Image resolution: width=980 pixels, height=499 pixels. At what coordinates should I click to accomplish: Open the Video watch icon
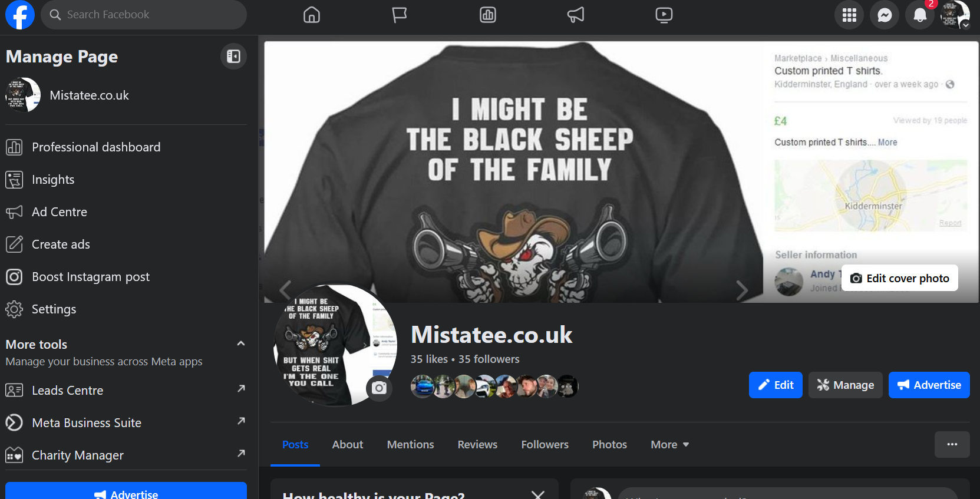click(664, 15)
